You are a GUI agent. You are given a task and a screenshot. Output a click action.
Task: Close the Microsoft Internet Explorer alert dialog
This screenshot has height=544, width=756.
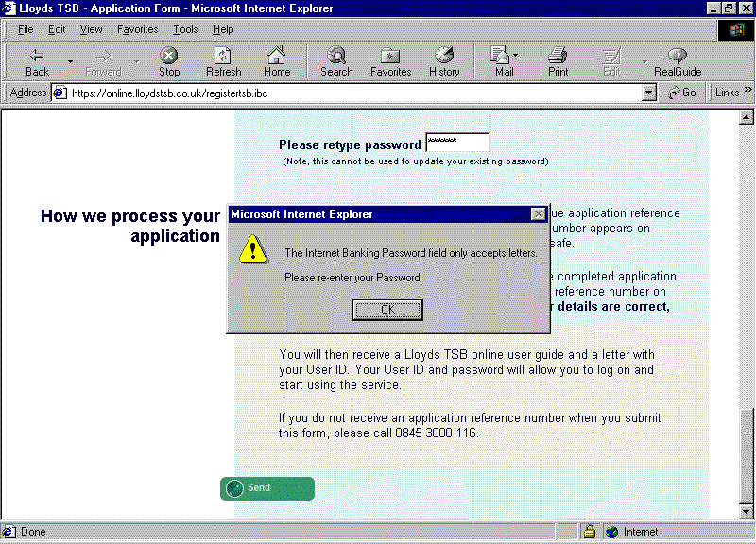(538, 214)
